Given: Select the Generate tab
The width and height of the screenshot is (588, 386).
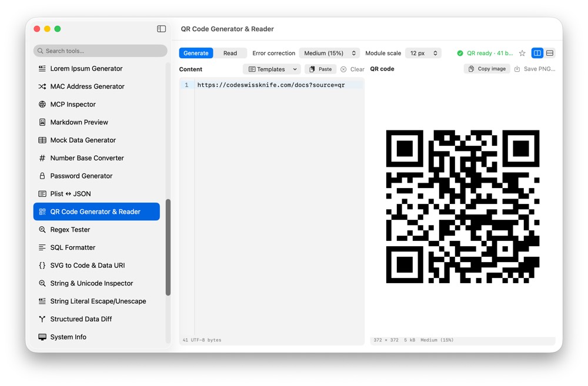Looking at the screenshot, I should (196, 53).
